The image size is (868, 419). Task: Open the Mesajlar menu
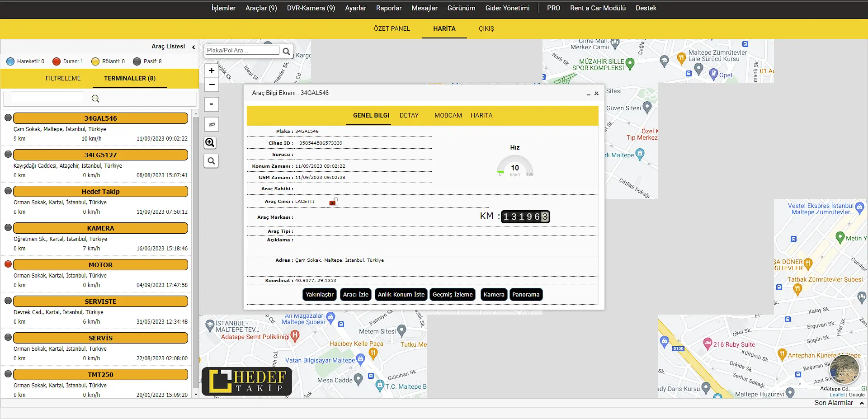click(425, 8)
